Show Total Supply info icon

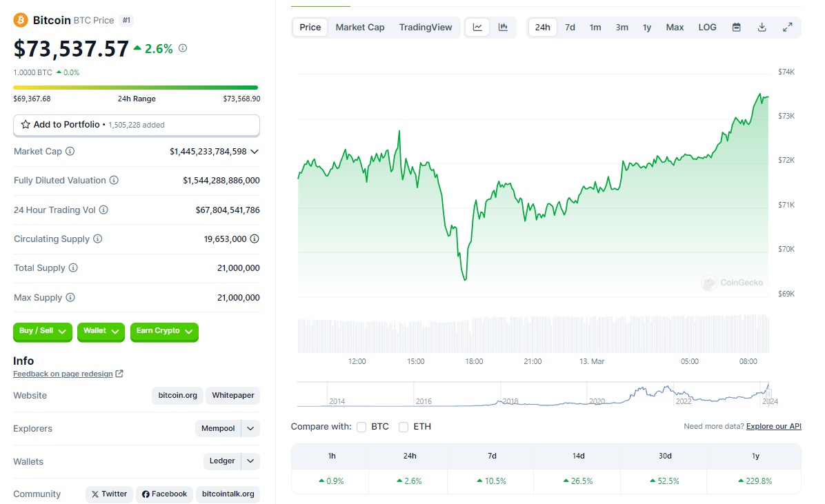(x=73, y=268)
